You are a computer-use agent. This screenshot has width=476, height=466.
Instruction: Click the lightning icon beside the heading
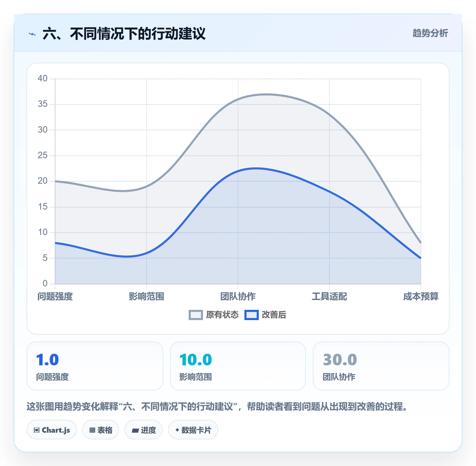[x=32, y=34]
